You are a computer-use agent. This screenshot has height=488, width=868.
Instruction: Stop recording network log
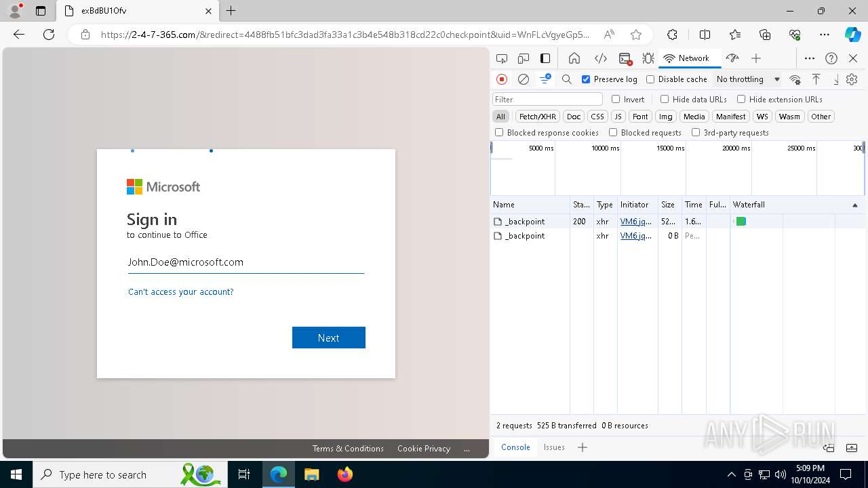pyautogui.click(x=502, y=79)
